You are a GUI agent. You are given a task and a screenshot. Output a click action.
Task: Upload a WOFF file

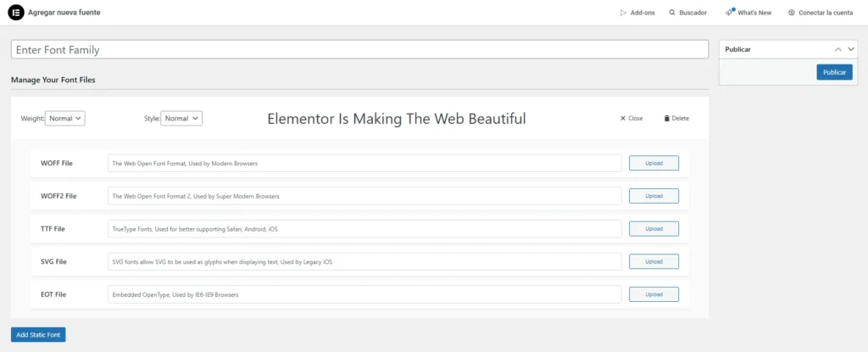pos(654,163)
